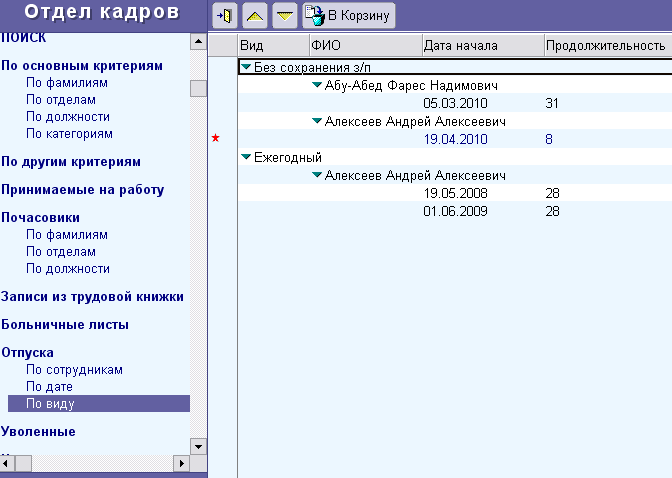Click sidebar horizontal scrollbar thumb
672x478 pixels.
pos(23,463)
